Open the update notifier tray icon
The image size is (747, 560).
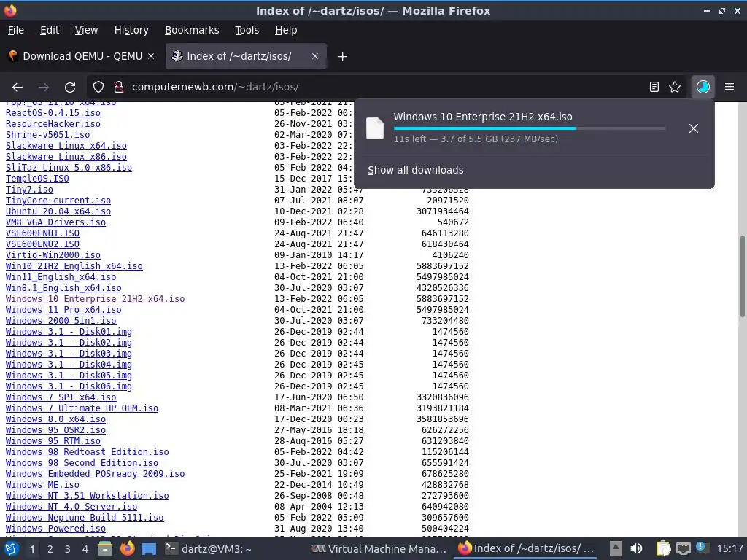coord(702,548)
